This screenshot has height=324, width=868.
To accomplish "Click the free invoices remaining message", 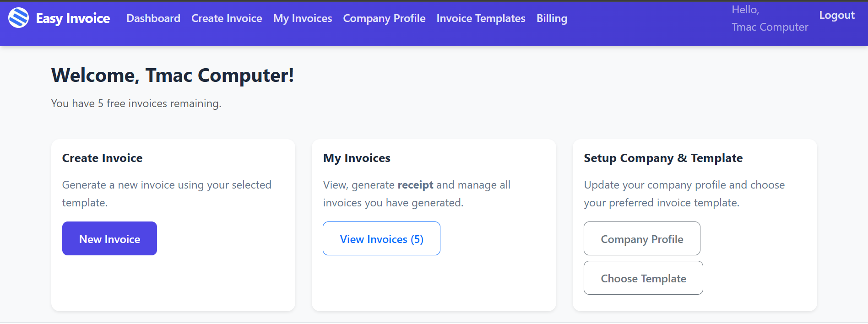I will point(136,103).
